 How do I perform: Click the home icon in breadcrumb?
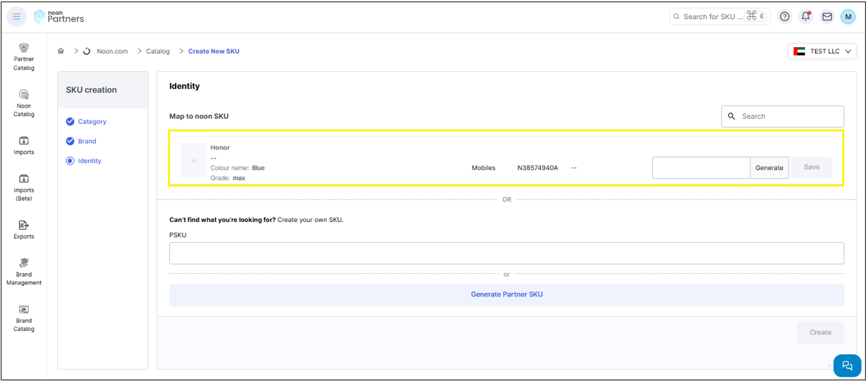point(61,51)
